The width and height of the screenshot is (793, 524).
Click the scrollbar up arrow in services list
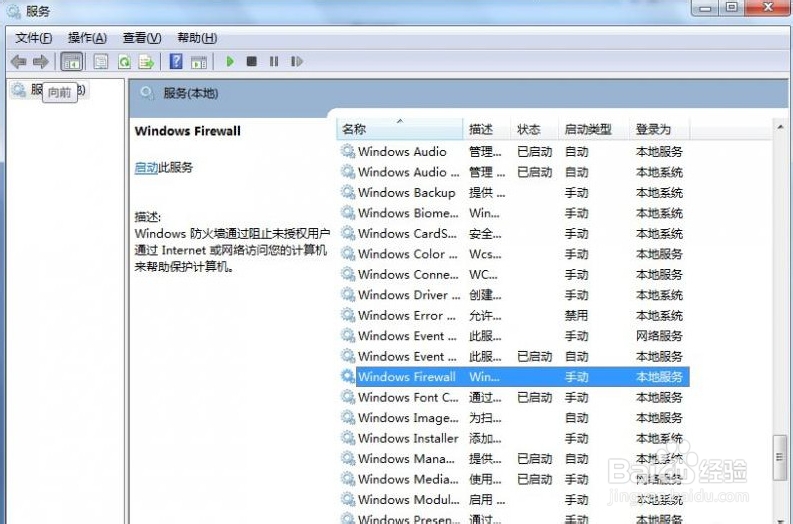coord(780,128)
